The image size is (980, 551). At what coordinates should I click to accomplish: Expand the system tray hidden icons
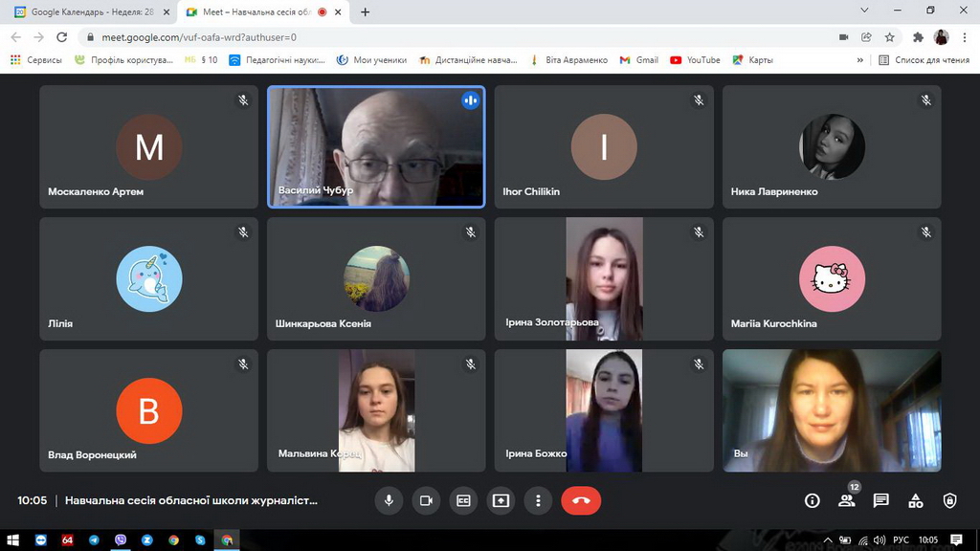coord(829,540)
